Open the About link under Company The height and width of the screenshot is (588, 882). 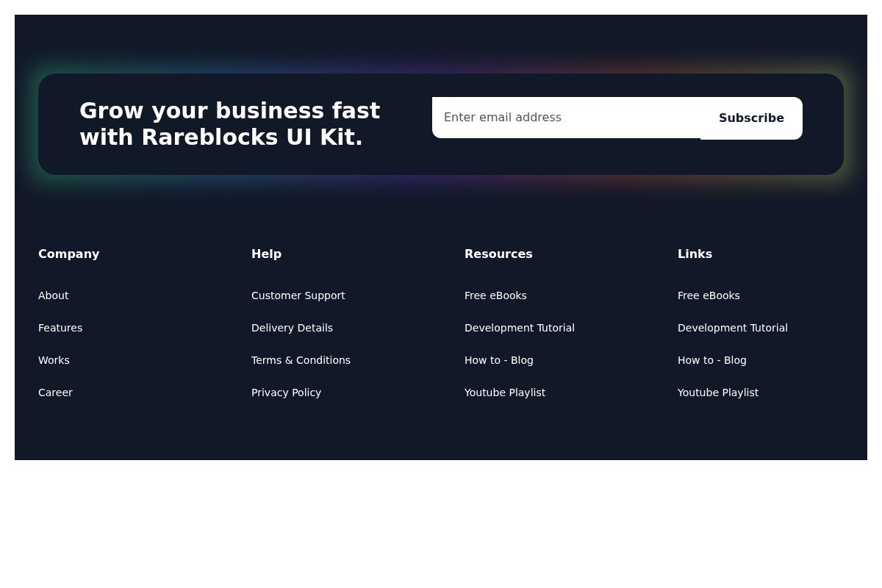point(53,295)
